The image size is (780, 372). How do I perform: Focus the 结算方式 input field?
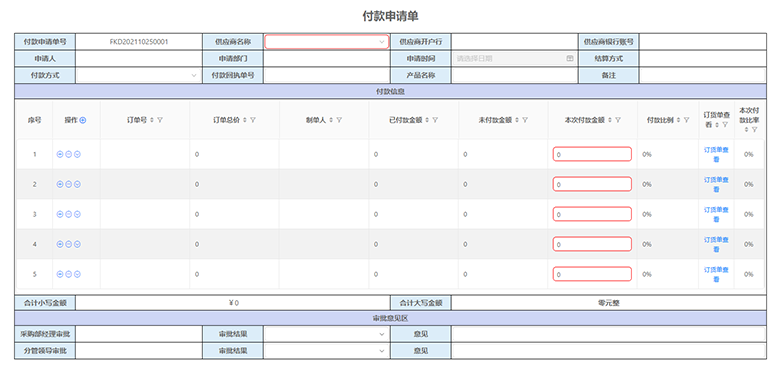[x=702, y=58]
